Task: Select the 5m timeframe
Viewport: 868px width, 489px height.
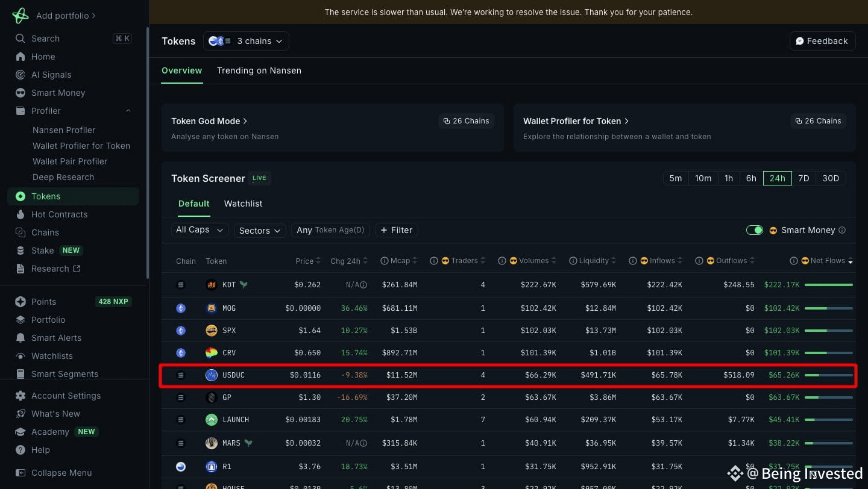Action: [676, 178]
